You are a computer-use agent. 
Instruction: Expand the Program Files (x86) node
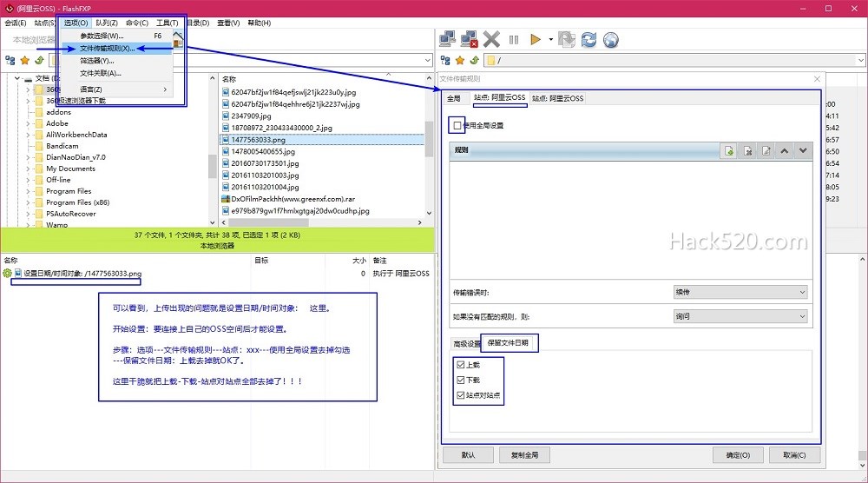pyautogui.click(x=29, y=202)
